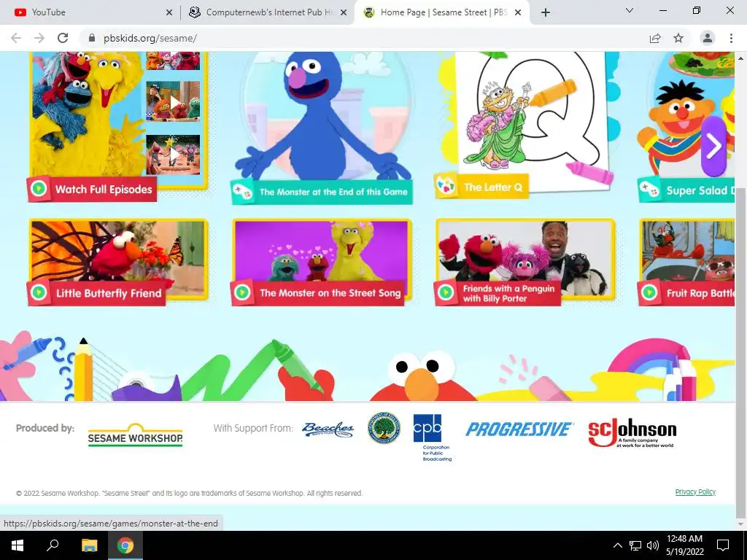Click the paint palette icon on Letter Q
The image size is (747, 560).
[x=446, y=186]
